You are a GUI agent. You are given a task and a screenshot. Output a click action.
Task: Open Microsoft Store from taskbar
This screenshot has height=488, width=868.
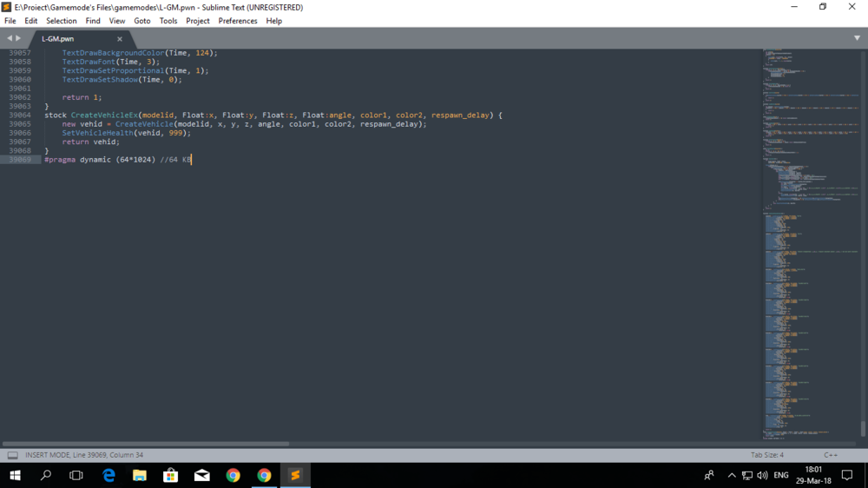click(170, 475)
